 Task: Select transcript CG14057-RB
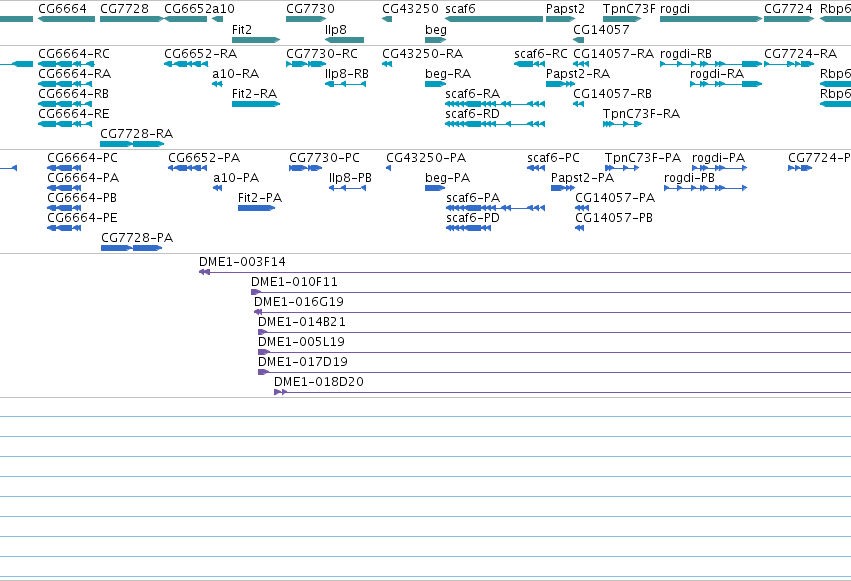click(x=579, y=104)
